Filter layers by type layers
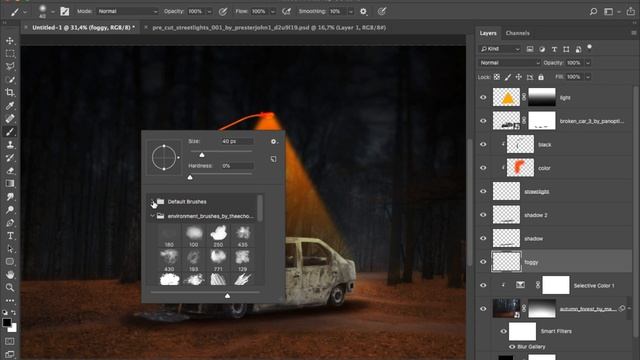The height and width of the screenshot is (360, 640). (554, 49)
